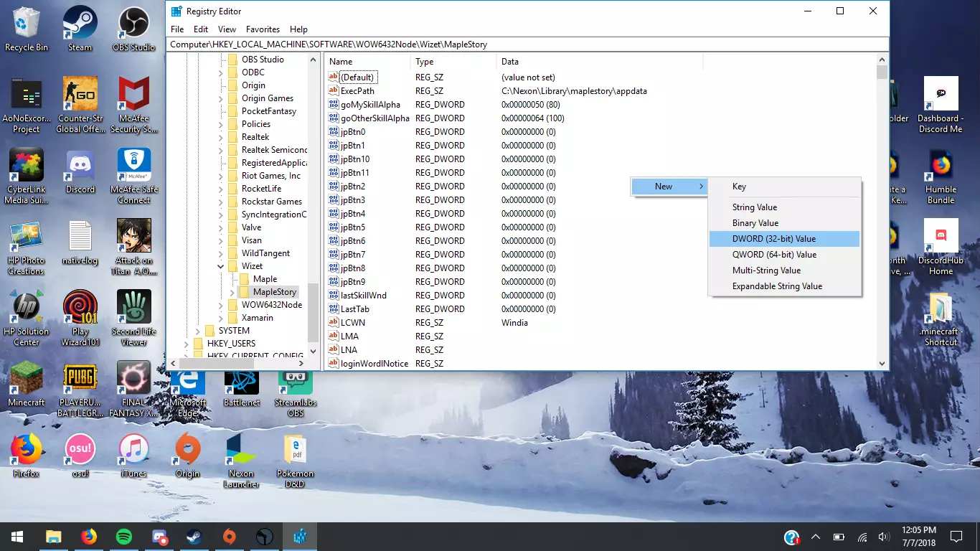Collapse the Wizet tree node
Screen dimensions: 980x551
tap(221, 266)
